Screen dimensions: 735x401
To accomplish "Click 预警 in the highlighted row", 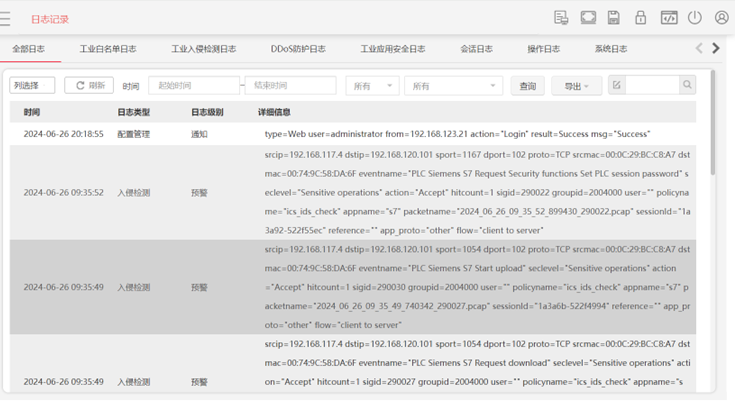I will [x=199, y=287].
